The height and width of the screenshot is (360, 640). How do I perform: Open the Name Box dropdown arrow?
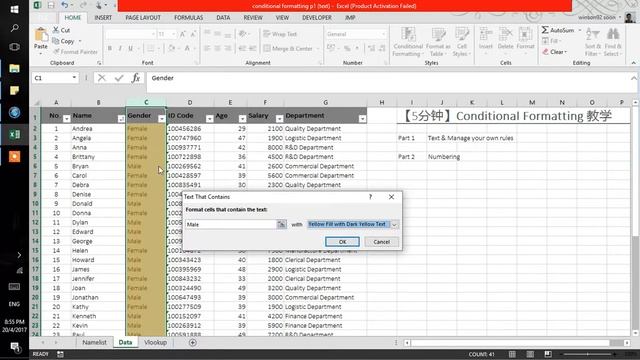click(74, 78)
